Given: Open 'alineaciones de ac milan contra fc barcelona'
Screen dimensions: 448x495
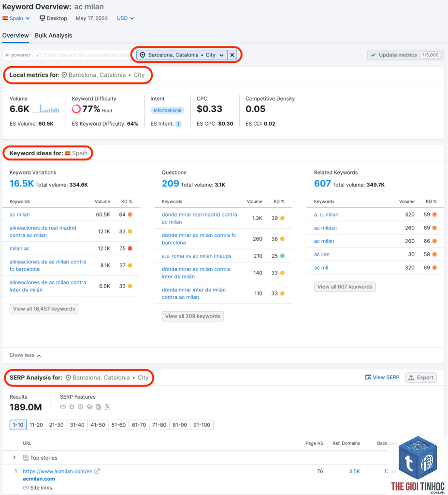Looking at the screenshot, I should click(x=48, y=265).
